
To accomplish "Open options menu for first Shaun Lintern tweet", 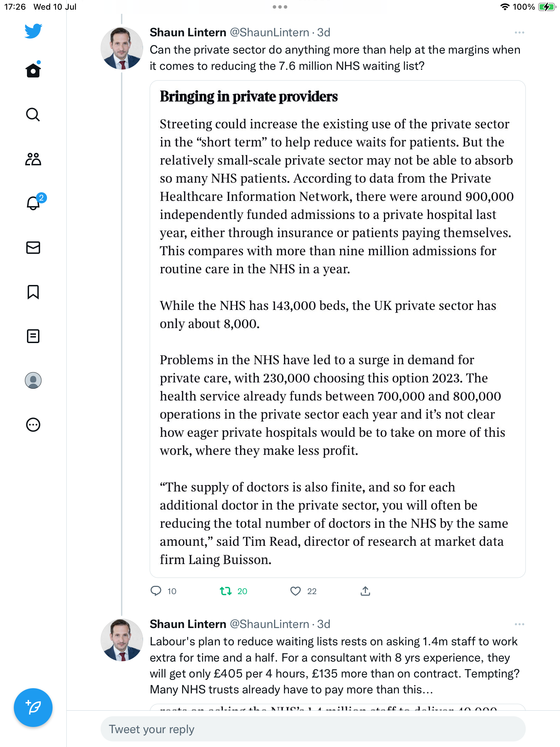I will point(519,33).
